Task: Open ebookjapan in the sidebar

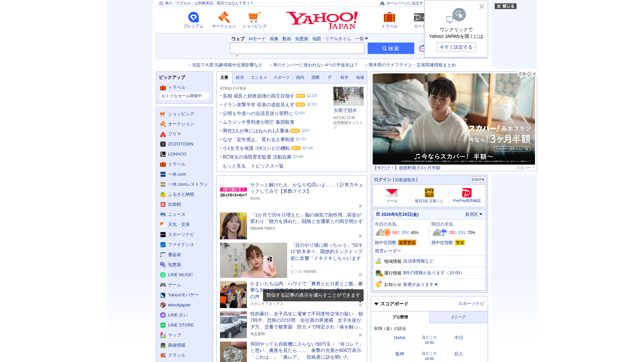Action: (x=179, y=305)
